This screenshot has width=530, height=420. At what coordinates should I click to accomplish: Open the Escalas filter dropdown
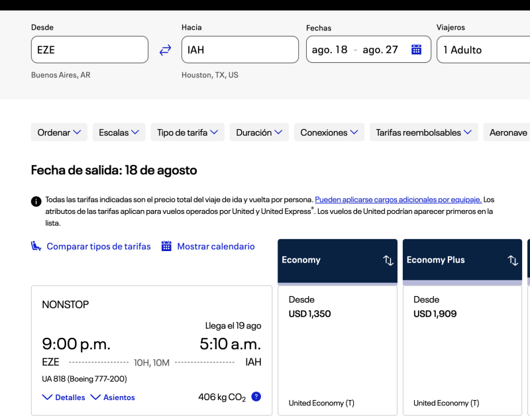pos(119,132)
